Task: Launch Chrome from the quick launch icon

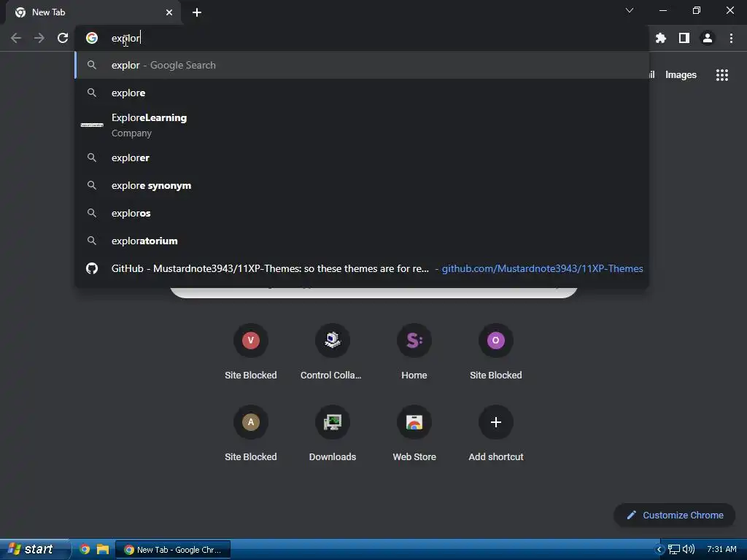Action: coord(85,550)
